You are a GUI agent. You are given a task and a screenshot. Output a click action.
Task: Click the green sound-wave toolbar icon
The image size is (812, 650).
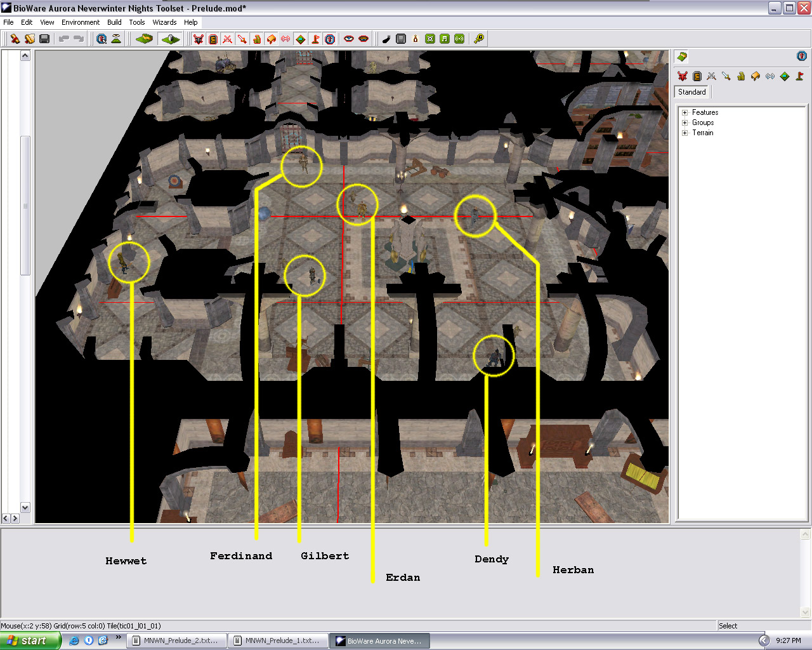459,39
